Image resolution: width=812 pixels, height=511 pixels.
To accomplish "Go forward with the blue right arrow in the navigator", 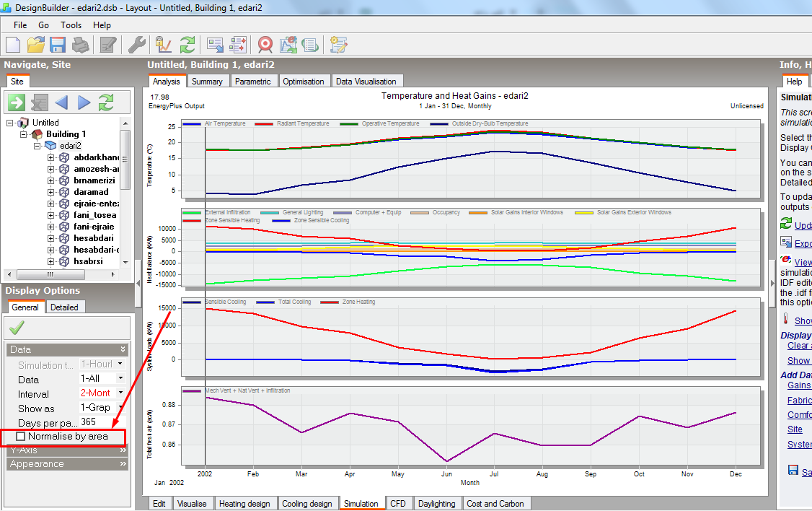I will [84, 102].
